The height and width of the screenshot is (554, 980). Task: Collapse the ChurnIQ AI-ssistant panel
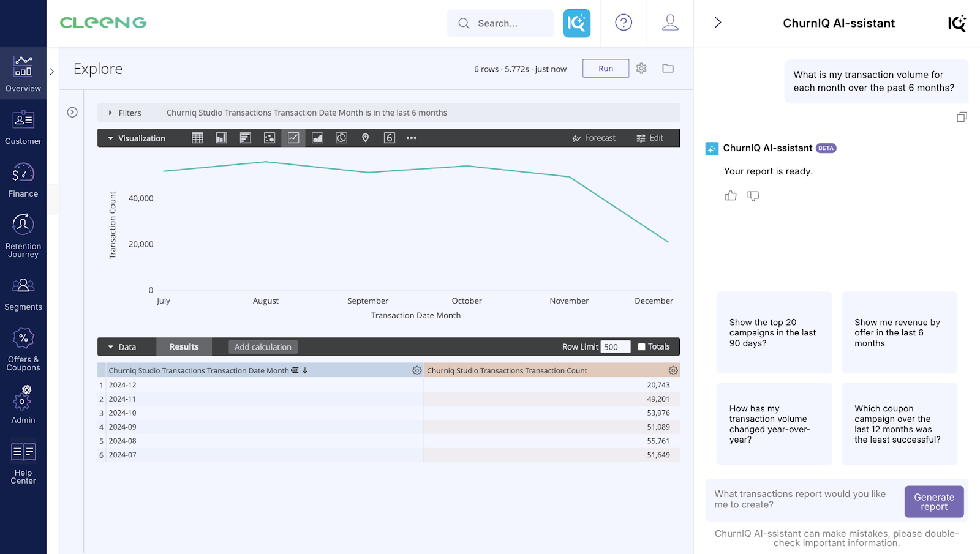pos(718,23)
